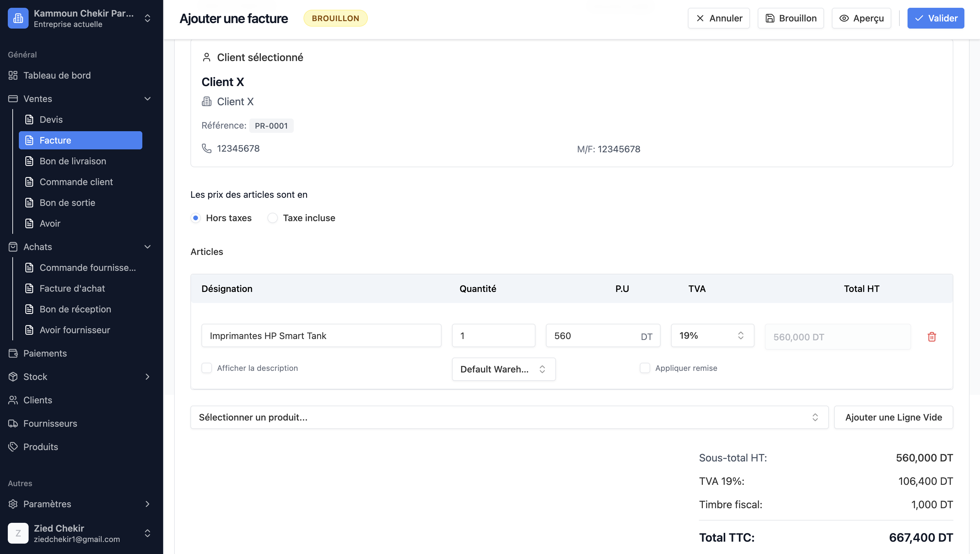Click the Produits tag icon
980x554 pixels.
tap(13, 447)
